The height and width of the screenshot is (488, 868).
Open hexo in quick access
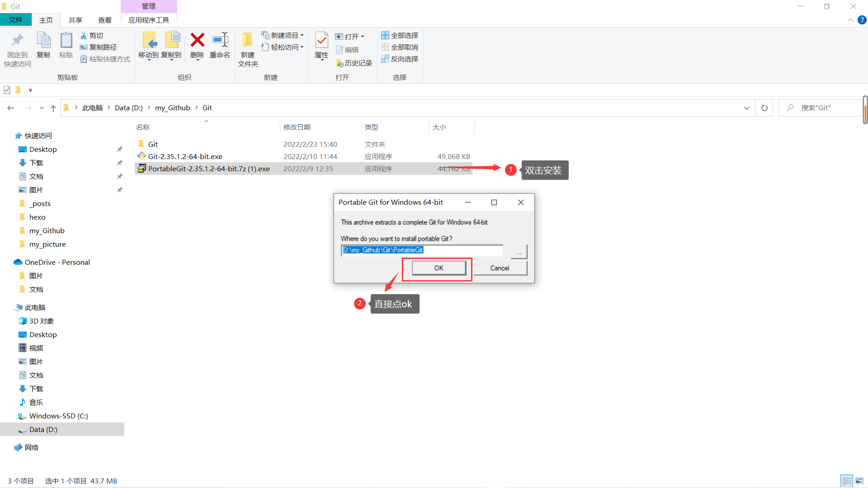pos(37,217)
